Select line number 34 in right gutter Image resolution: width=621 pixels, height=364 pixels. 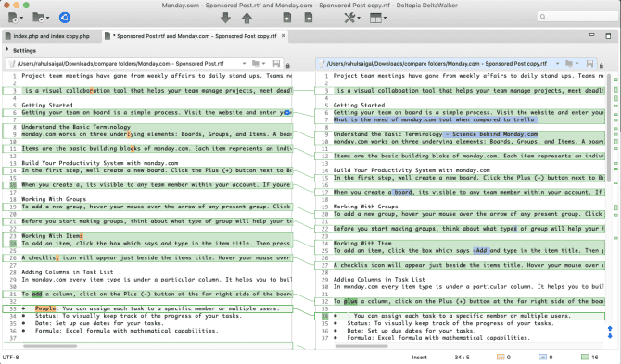pyautogui.click(x=325, y=316)
